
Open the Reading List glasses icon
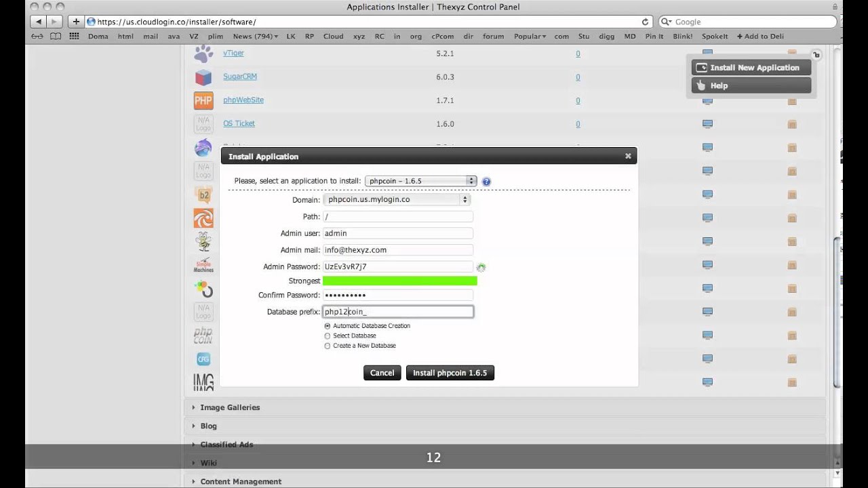pos(37,37)
